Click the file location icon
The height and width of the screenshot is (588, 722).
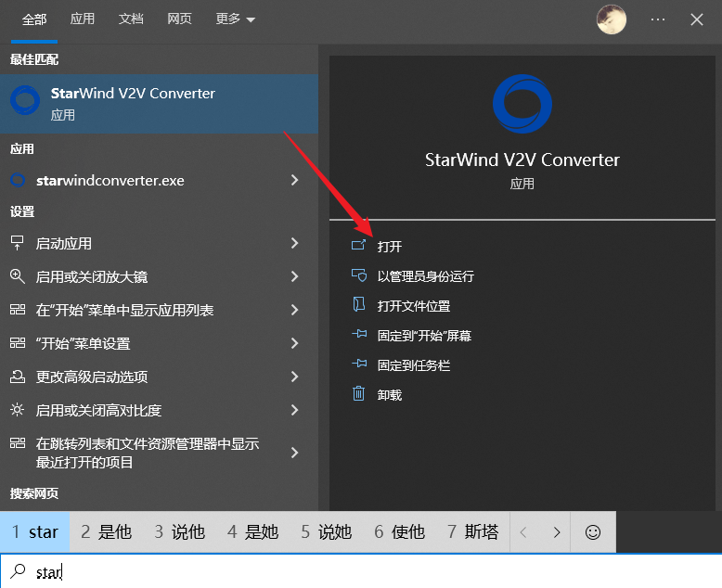pyautogui.click(x=359, y=304)
